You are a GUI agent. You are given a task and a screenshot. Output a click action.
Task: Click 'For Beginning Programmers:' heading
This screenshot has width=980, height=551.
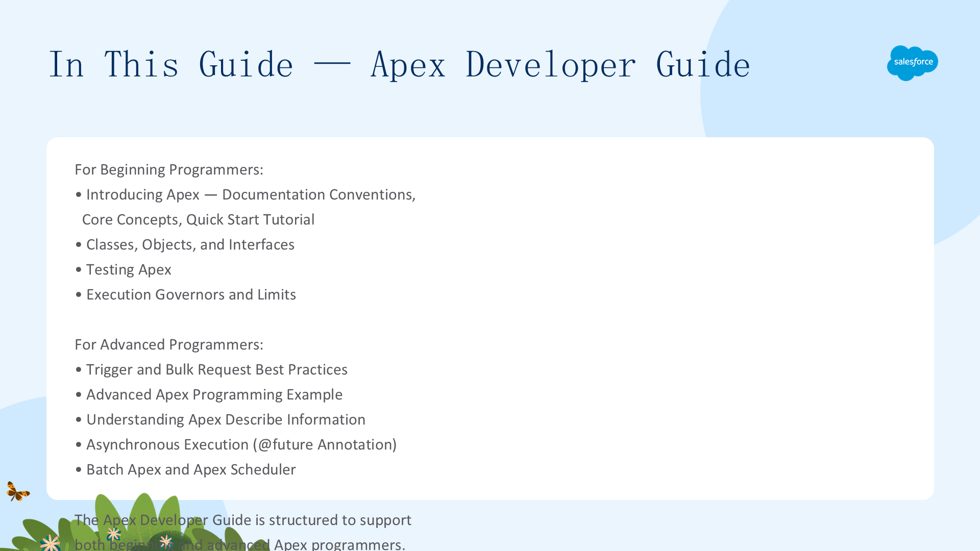coord(169,169)
